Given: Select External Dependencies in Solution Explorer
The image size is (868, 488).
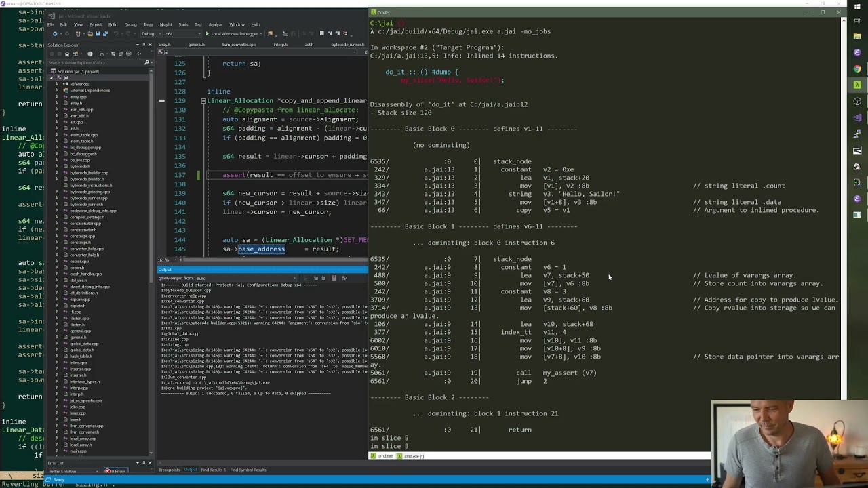Looking at the screenshot, I should 90,90.
